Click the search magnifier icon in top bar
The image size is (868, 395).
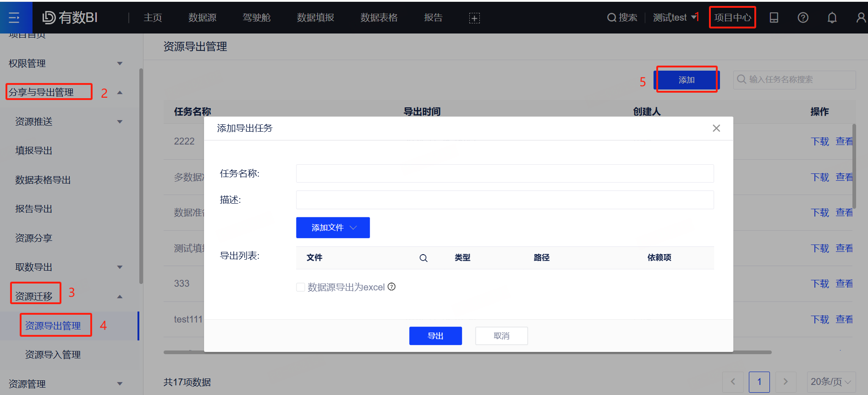coord(611,18)
